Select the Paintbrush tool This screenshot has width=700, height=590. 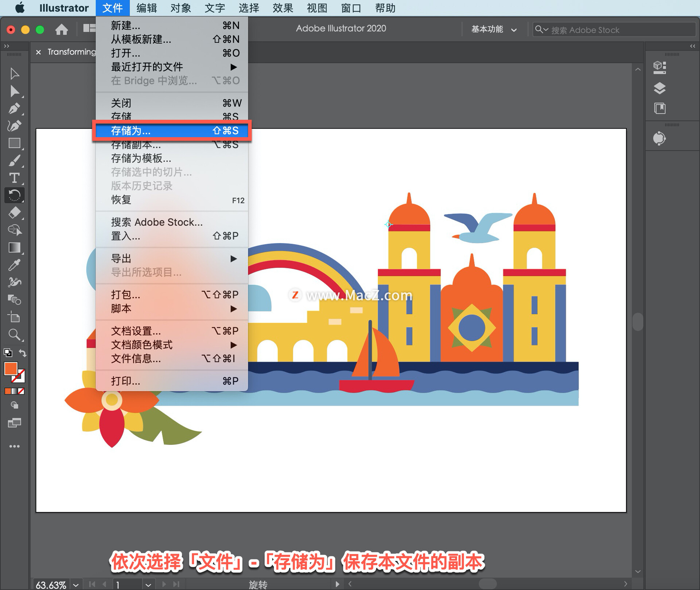pyautogui.click(x=14, y=161)
